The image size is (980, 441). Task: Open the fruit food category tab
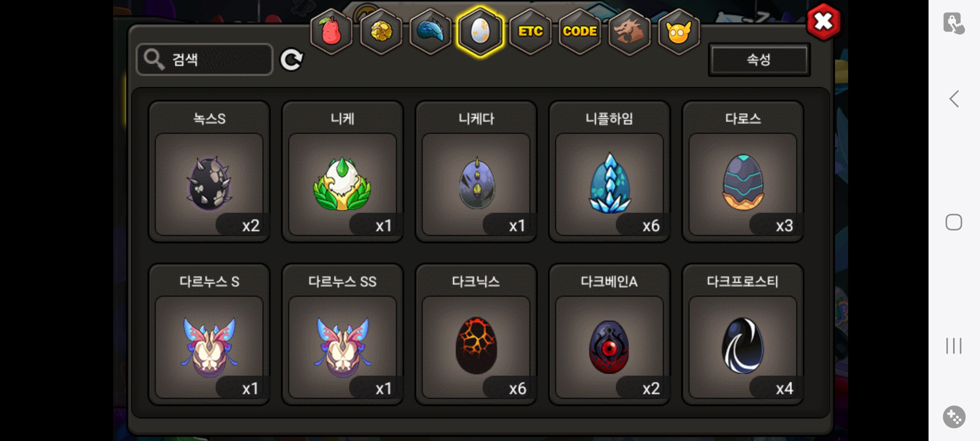point(331,32)
